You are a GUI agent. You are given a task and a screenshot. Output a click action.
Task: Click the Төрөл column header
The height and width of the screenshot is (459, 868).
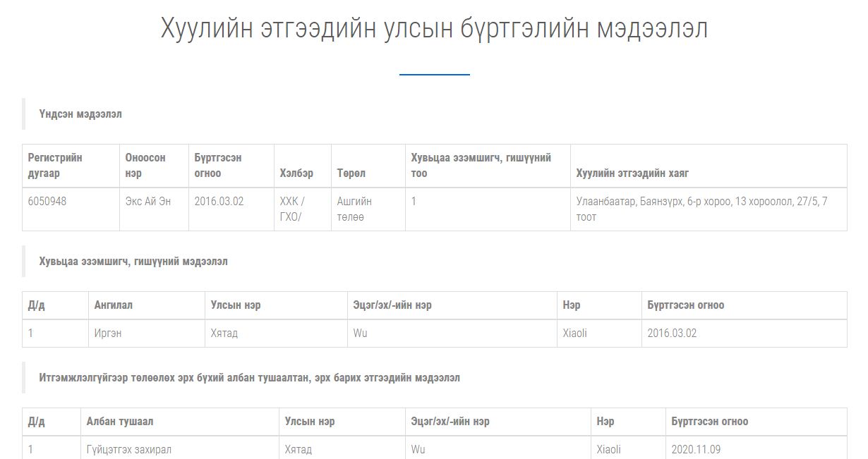coord(351,173)
